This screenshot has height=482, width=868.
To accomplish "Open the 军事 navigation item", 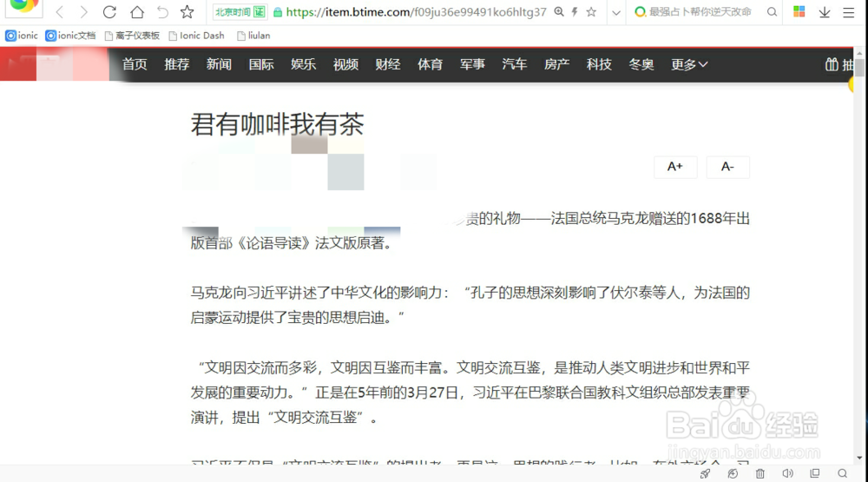I will (x=472, y=64).
